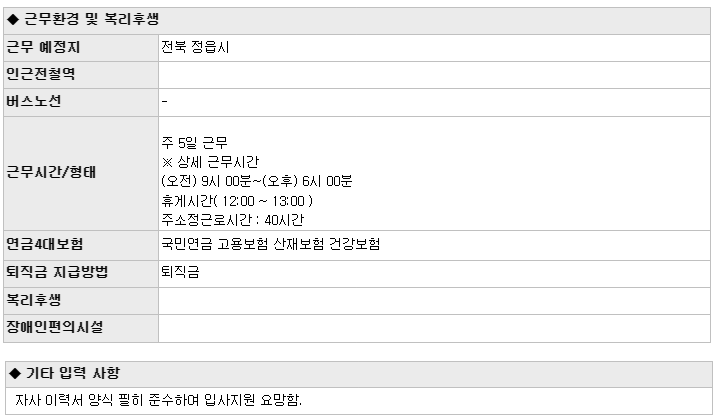Click the empty 복리후생 value cell
The width and height of the screenshot is (720, 420).
coord(434,301)
